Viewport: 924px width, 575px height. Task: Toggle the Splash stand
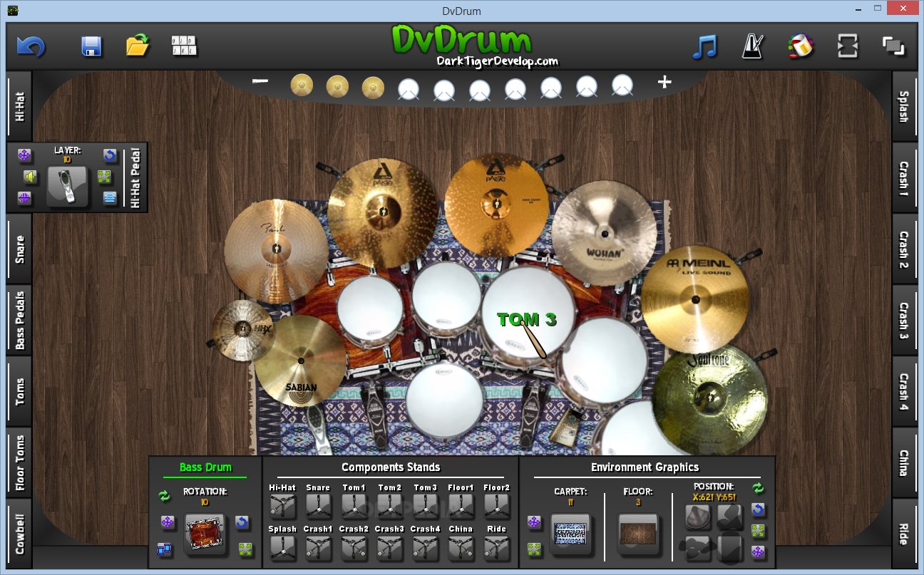pyautogui.click(x=283, y=548)
